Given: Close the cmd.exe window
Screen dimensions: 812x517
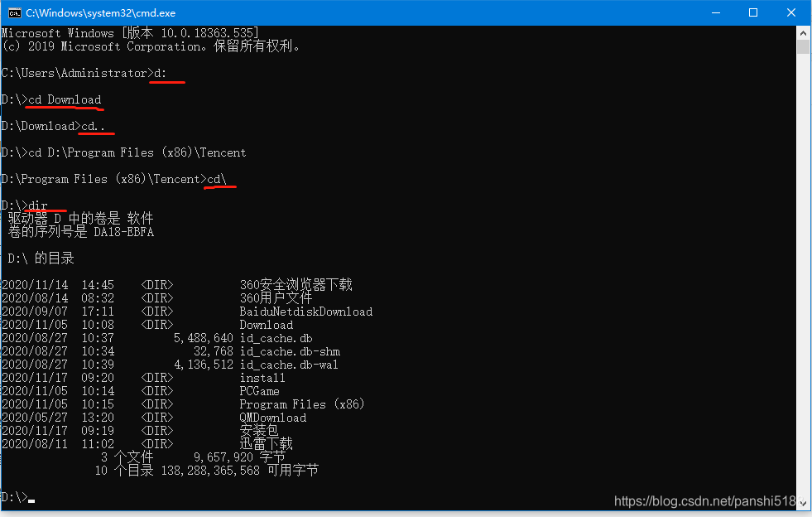Looking at the screenshot, I should click(x=790, y=12).
